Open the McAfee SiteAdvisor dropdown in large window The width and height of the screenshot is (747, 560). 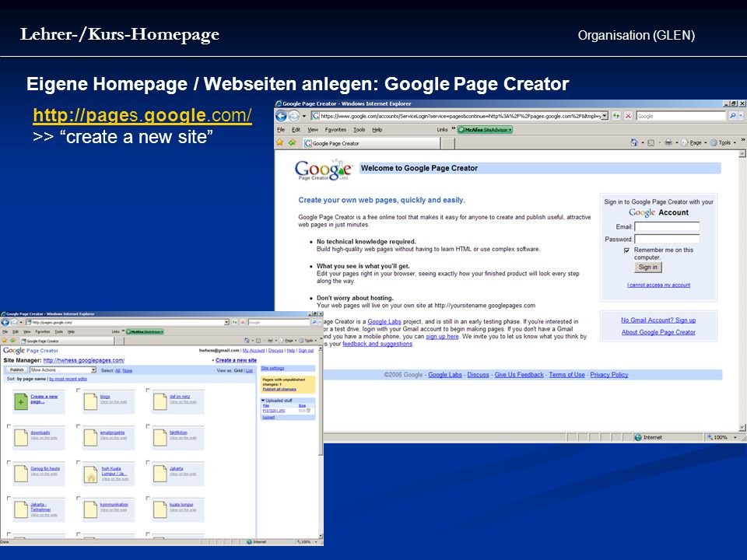point(485,130)
